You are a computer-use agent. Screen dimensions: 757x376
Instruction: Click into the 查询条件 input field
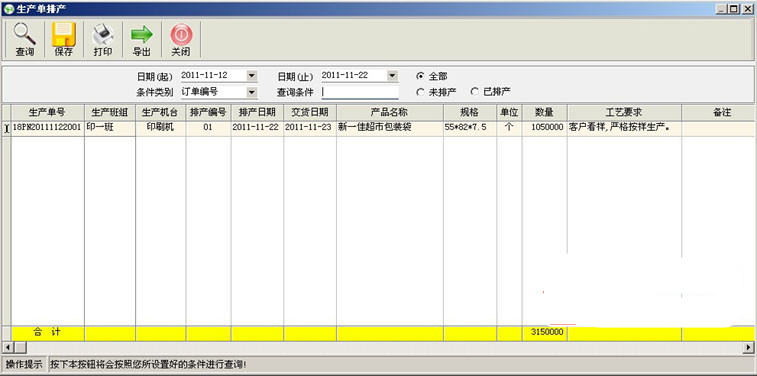(360, 92)
